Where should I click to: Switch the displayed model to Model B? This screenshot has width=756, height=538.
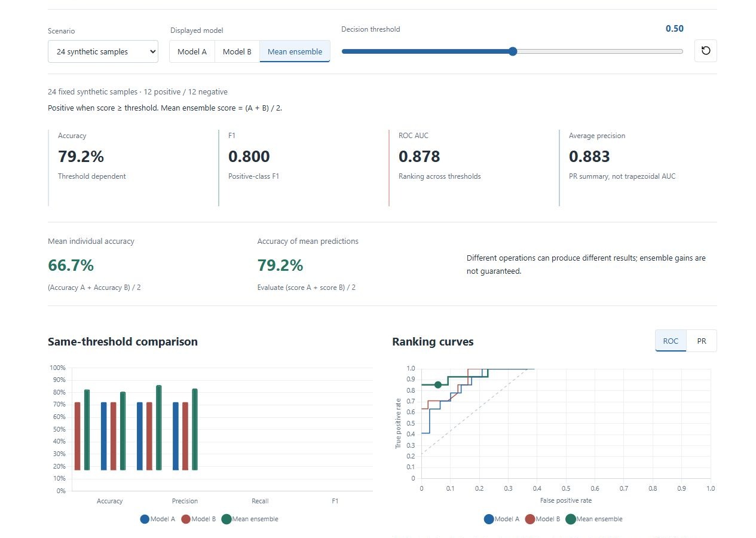click(x=237, y=51)
